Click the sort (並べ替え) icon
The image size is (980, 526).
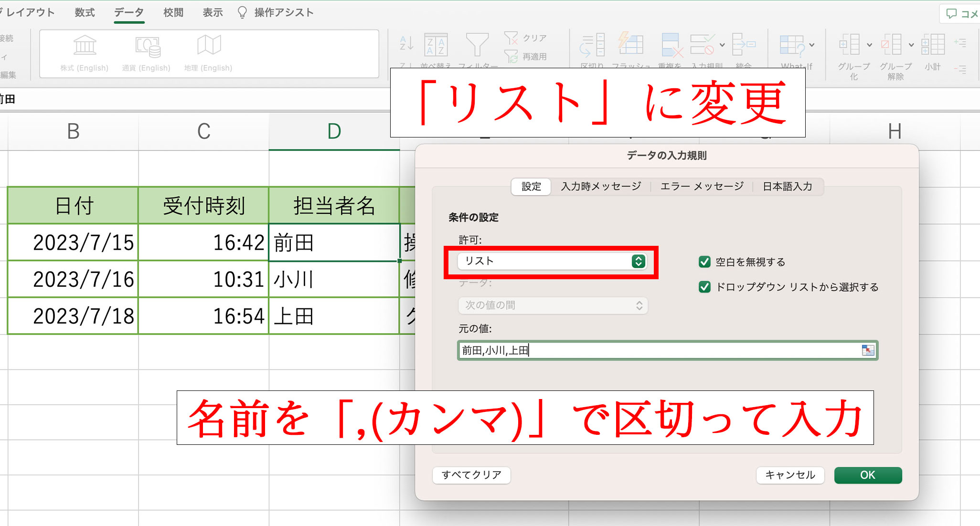pos(436,45)
